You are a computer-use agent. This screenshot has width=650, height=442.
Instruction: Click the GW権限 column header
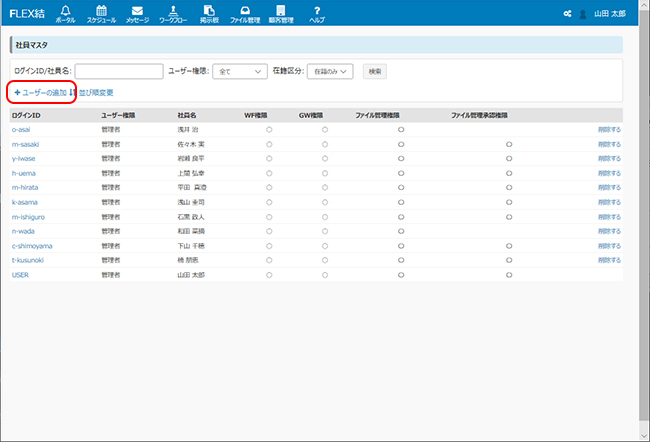click(311, 115)
